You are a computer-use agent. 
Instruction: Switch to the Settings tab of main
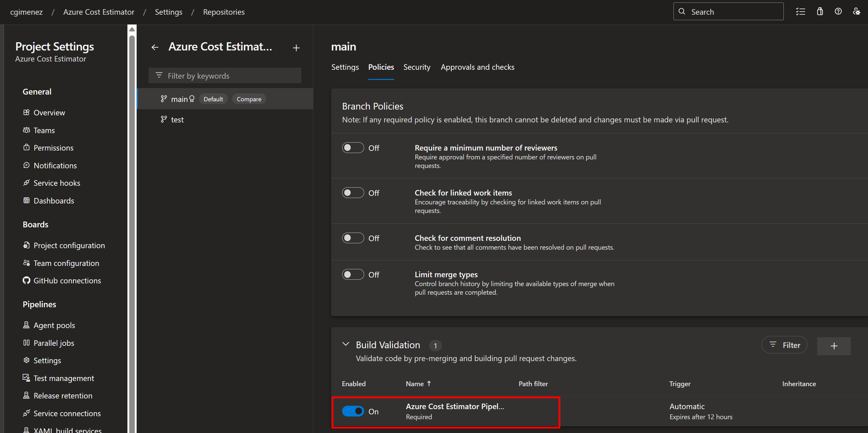coord(345,67)
